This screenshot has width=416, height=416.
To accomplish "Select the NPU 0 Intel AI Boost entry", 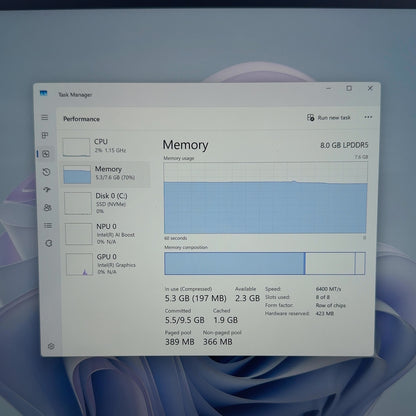I will [107, 234].
